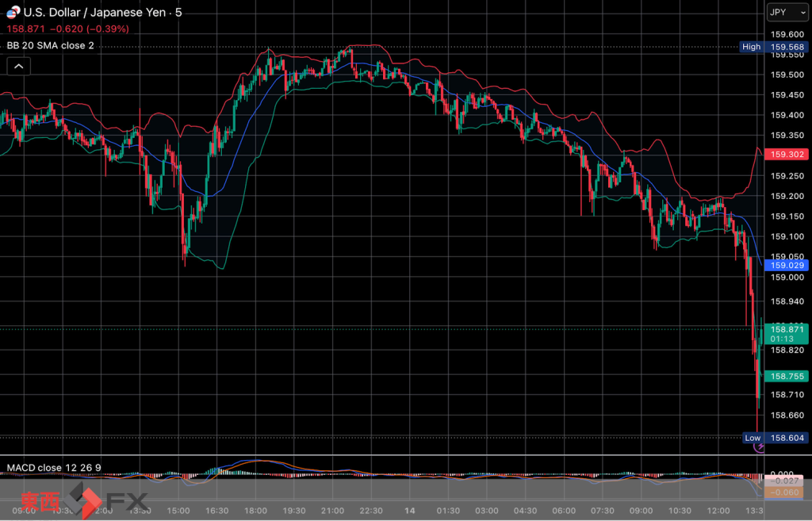Open the BB 20 SMA close 2 legend
The height and width of the screenshot is (521, 812).
50,45
